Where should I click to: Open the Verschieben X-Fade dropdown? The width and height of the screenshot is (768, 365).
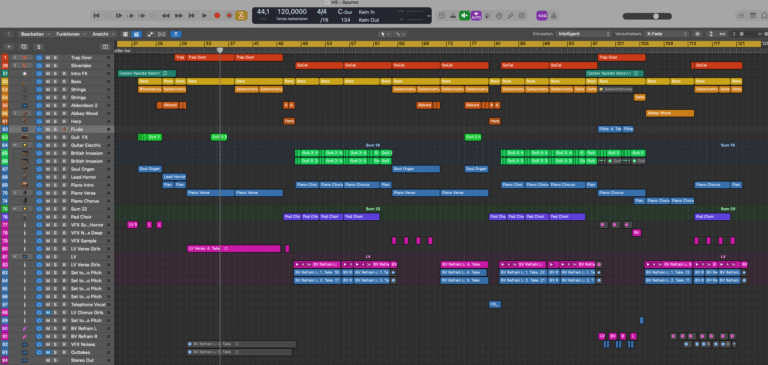pyautogui.click(x=667, y=34)
